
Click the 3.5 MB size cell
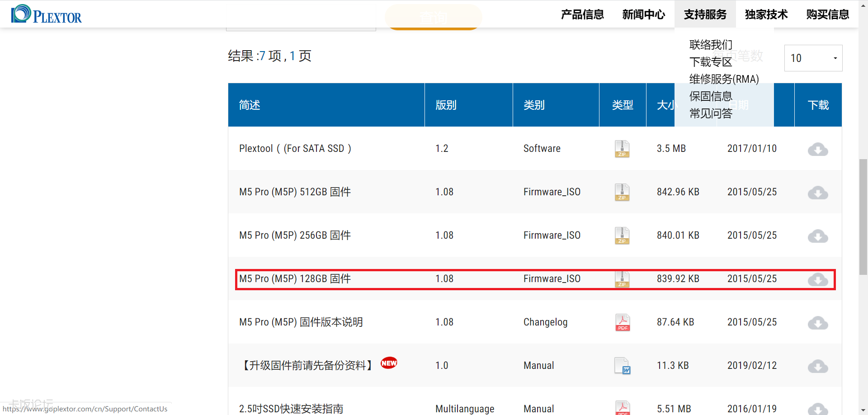pyautogui.click(x=671, y=148)
